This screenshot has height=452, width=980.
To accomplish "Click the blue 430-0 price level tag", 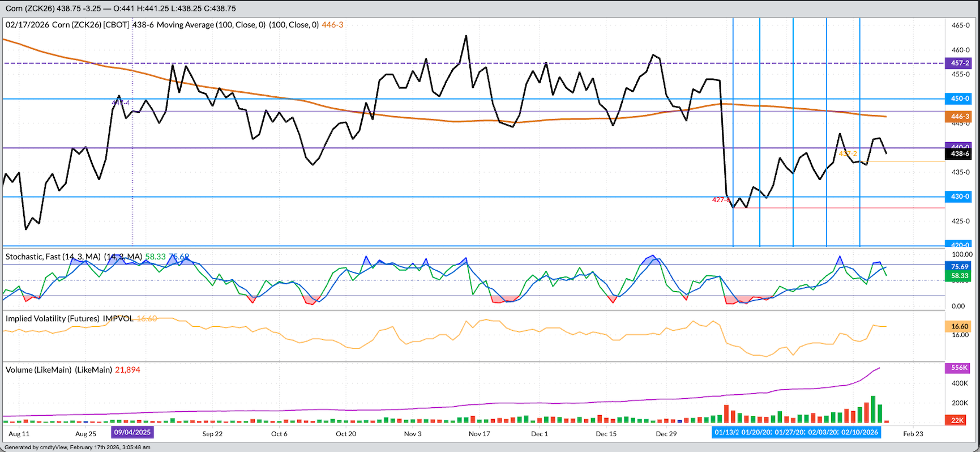I will (959, 197).
